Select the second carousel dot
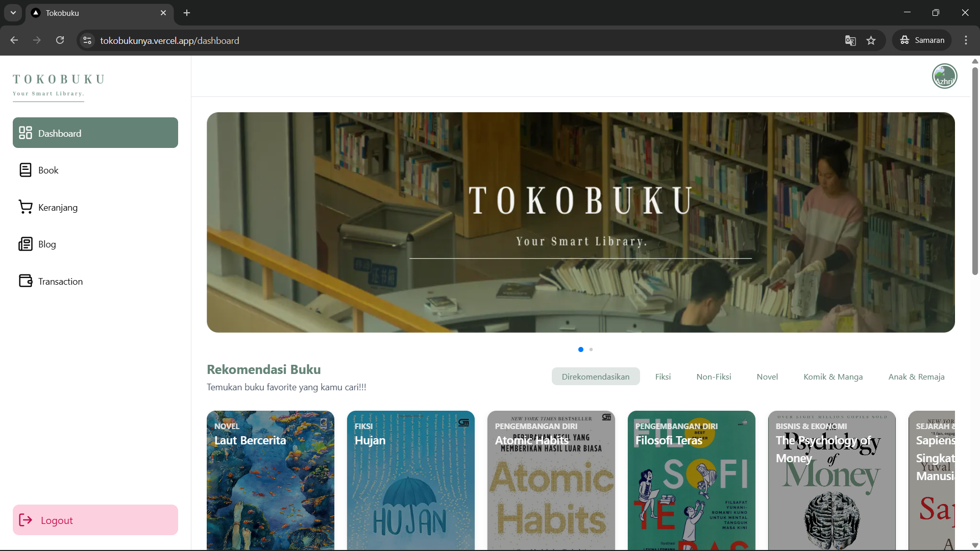This screenshot has width=980, height=551. (x=591, y=349)
